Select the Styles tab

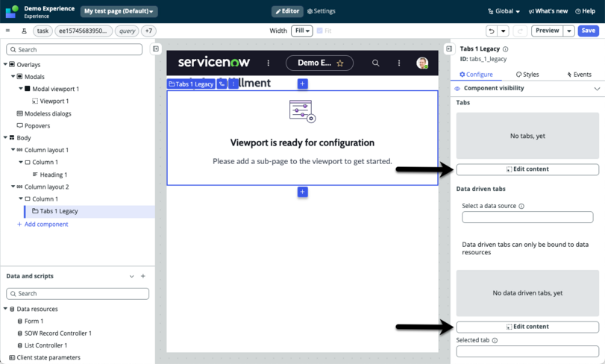coord(527,75)
